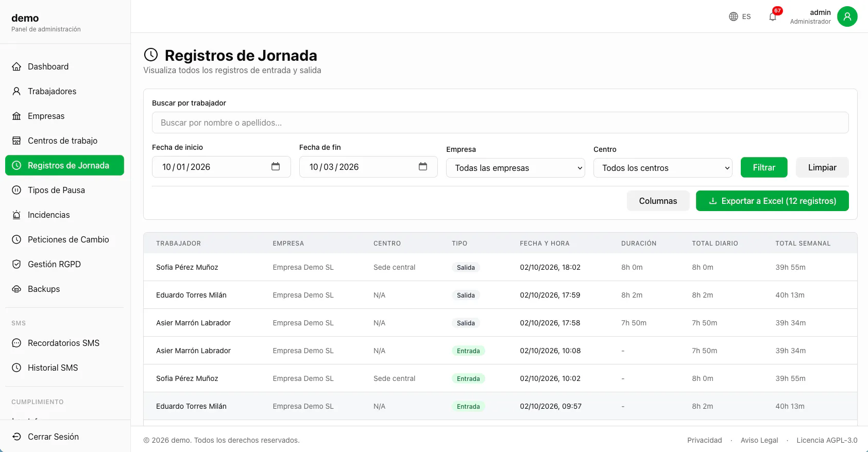
Task: Select Centros de trabajo menu item
Action: coord(64,141)
